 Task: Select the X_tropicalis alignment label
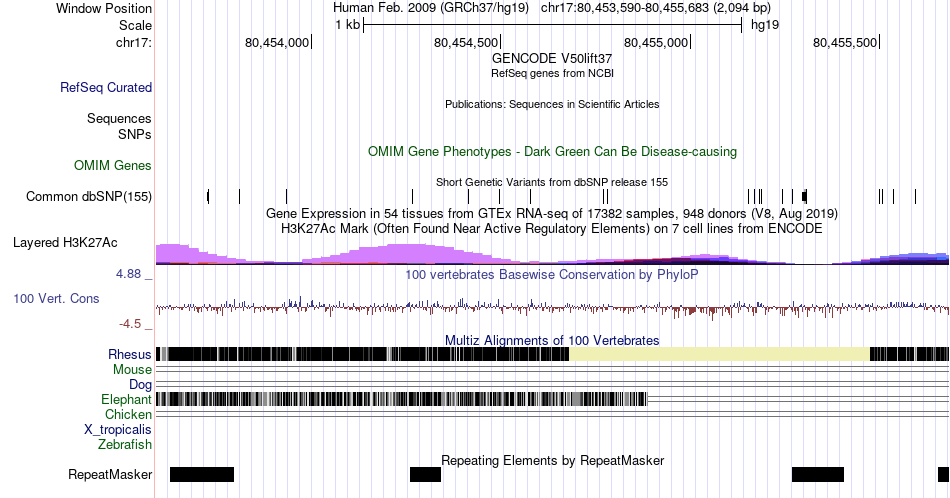tap(118, 430)
